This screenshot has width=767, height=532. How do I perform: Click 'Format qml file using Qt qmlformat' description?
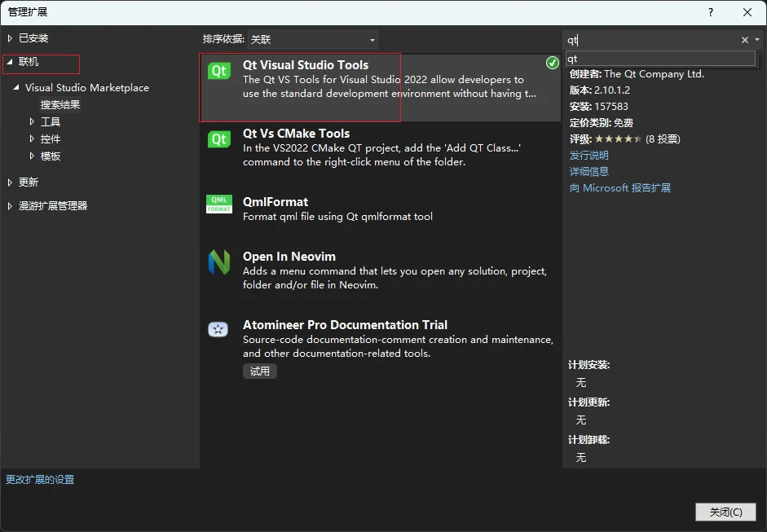337,217
